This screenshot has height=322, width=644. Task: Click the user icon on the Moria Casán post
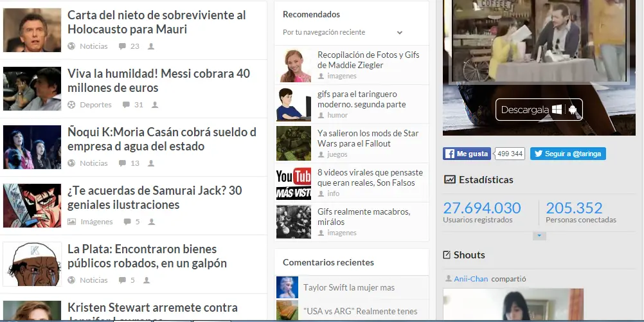point(151,163)
